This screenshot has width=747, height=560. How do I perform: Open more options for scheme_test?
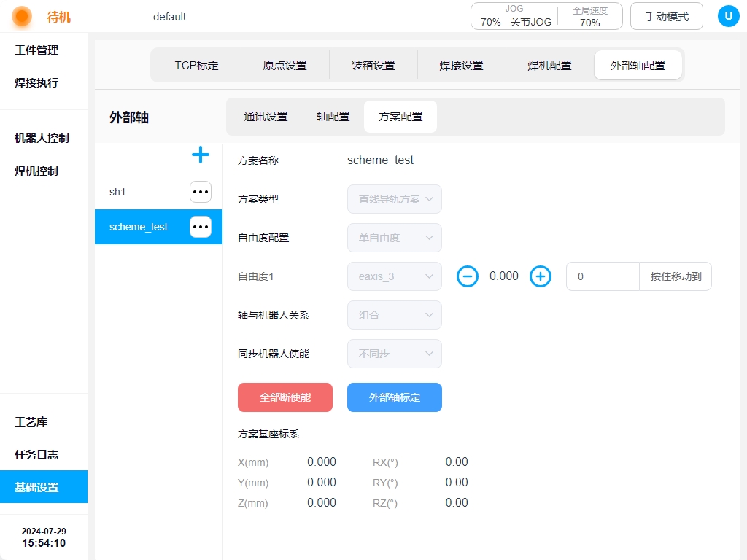tap(201, 227)
